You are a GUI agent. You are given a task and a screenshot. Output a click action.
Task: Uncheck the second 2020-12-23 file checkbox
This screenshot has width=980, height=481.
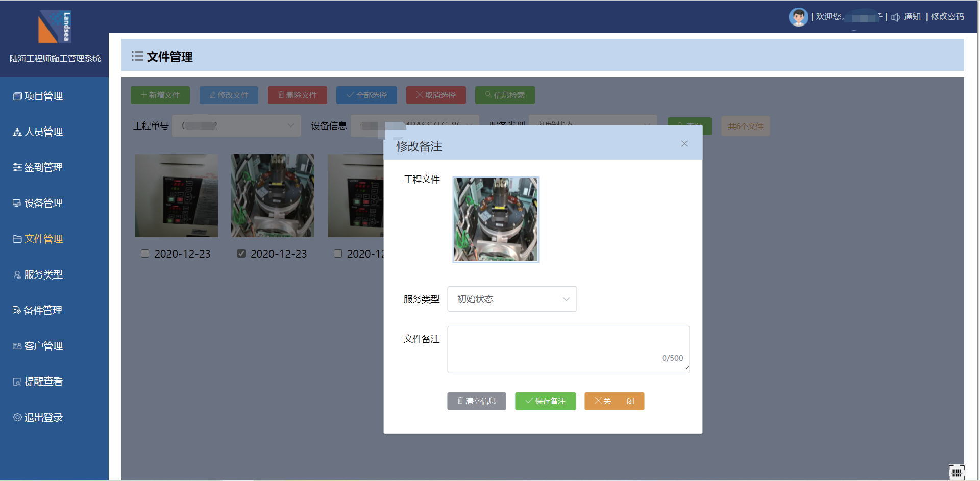(x=241, y=254)
